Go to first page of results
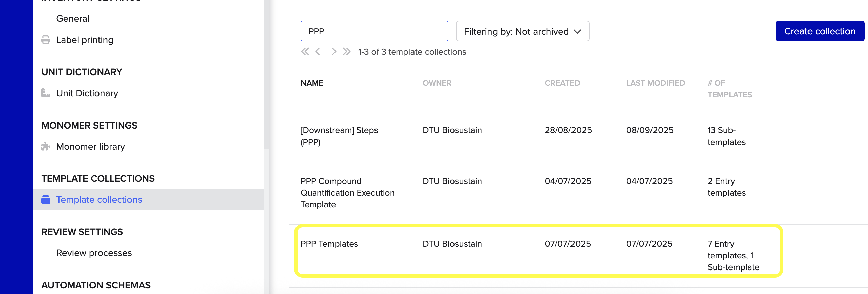This screenshot has width=868, height=294. click(x=305, y=51)
